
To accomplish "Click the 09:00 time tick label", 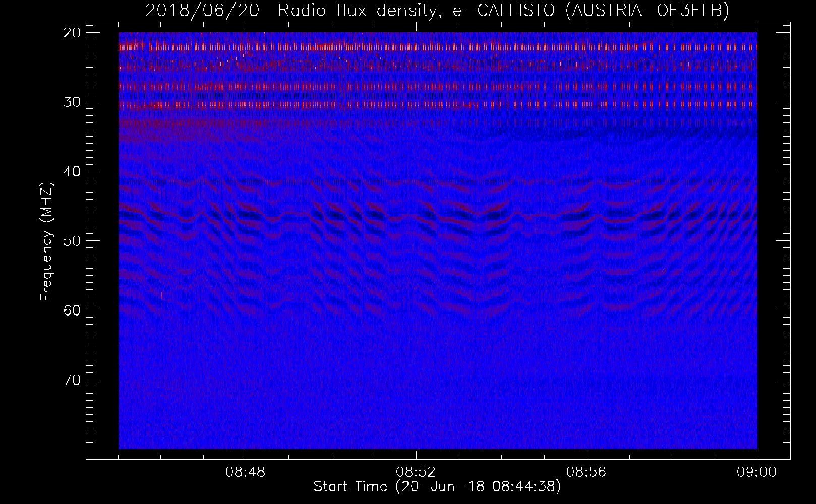I will (x=757, y=472).
